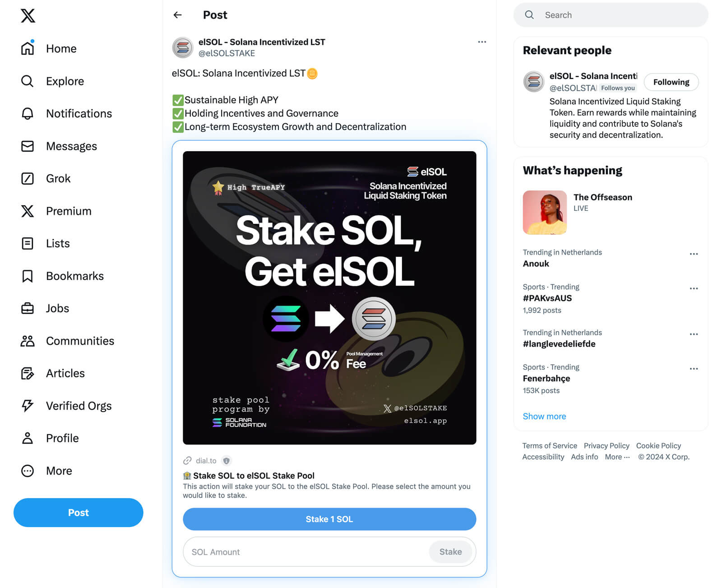Click the Communities people icon
This screenshot has height=588, width=722.
click(x=28, y=341)
